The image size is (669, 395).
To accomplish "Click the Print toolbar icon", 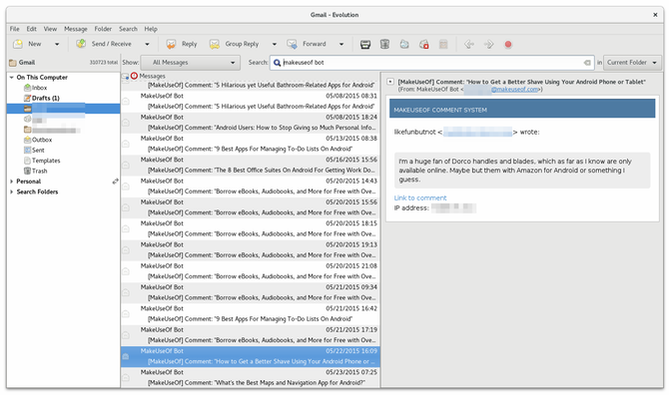I will tap(365, 44).
